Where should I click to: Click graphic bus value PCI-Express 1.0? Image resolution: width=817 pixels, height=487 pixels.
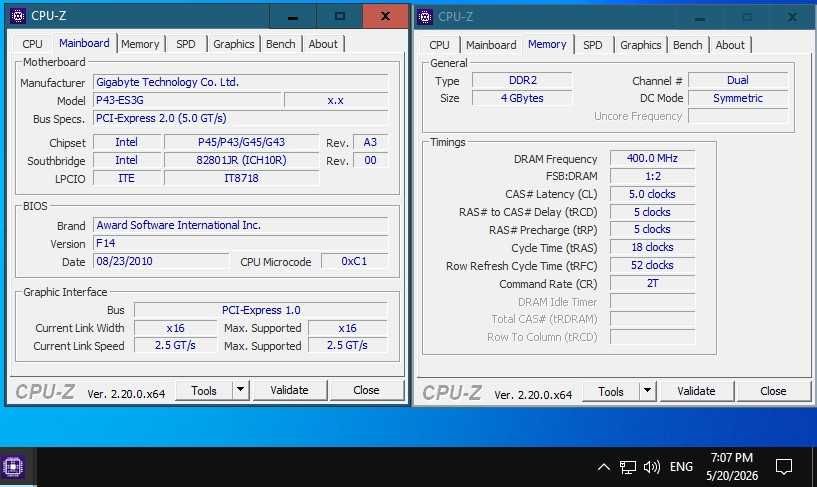261,310
